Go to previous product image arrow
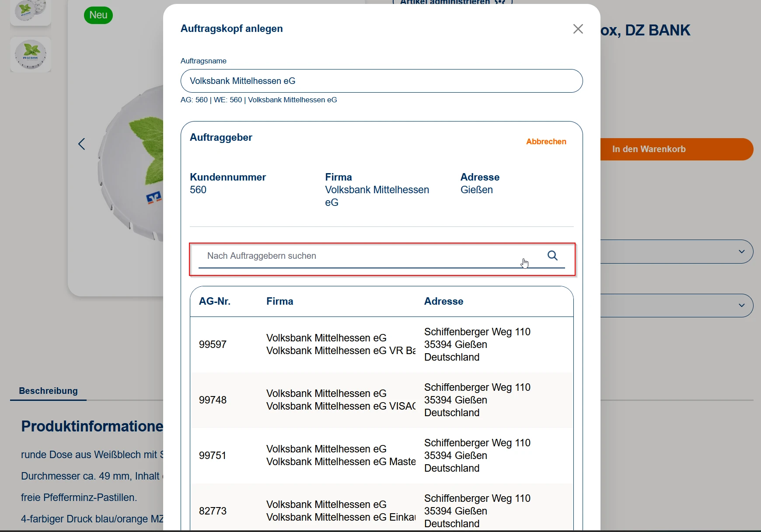This screenshot has height=532, width=761. point(82,144)
